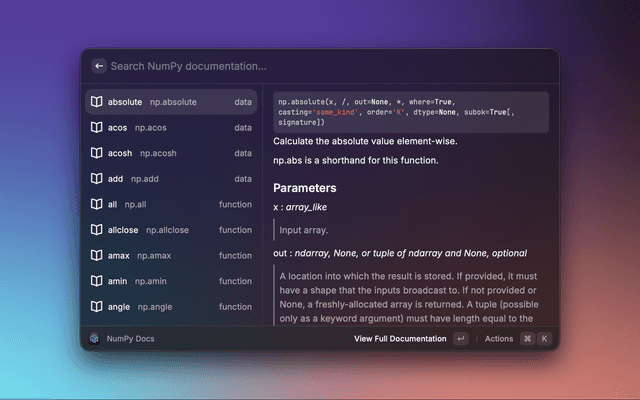Click the book icon beside add

coord(96,179)
